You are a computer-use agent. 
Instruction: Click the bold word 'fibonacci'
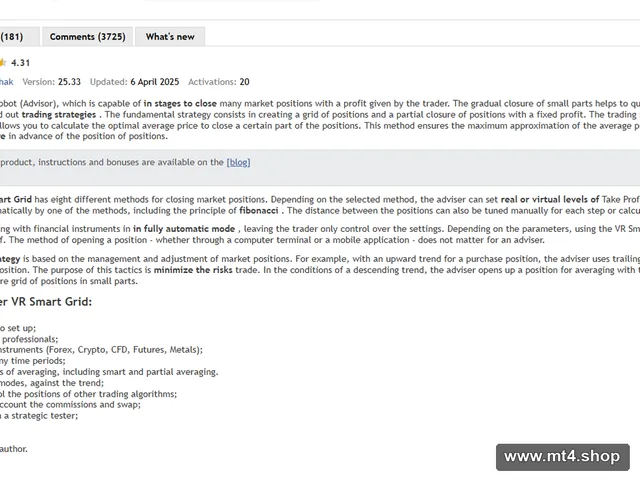(259, 211)
